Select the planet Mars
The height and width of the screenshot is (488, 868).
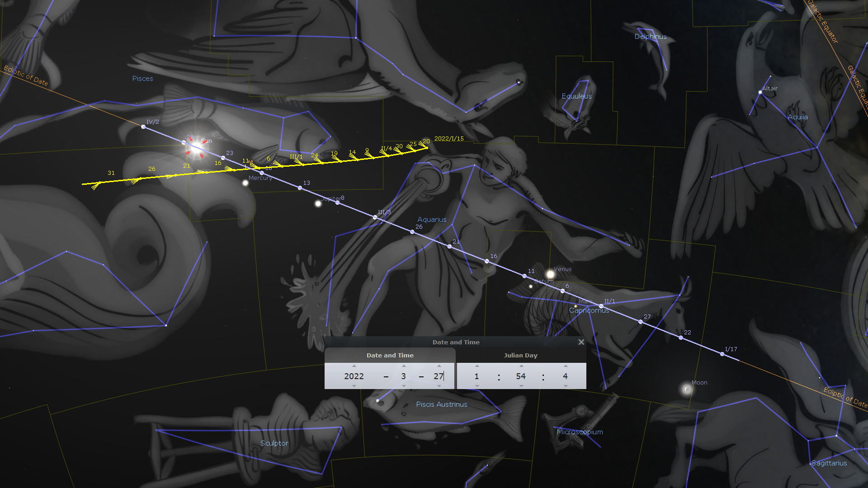click(x=576, y=306)
